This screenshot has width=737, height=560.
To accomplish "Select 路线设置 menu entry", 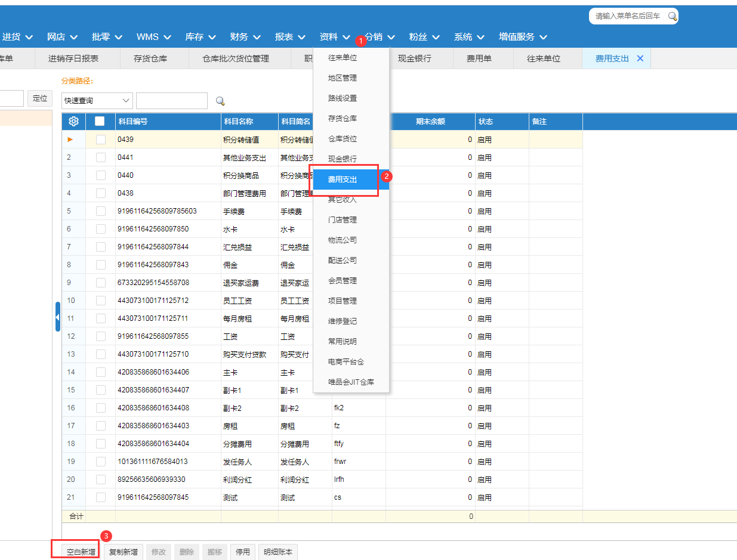I will pyautogui.click(x=351, y=98).
